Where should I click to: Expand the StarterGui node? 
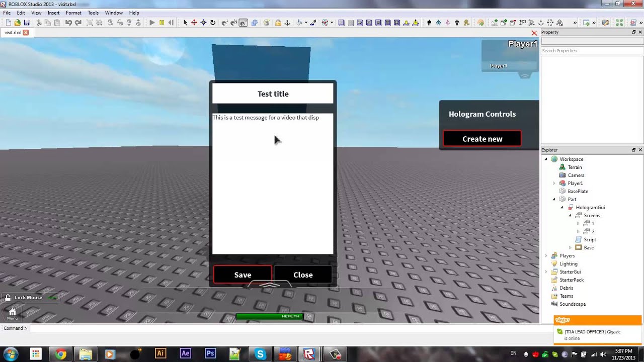tap(546, 272)
